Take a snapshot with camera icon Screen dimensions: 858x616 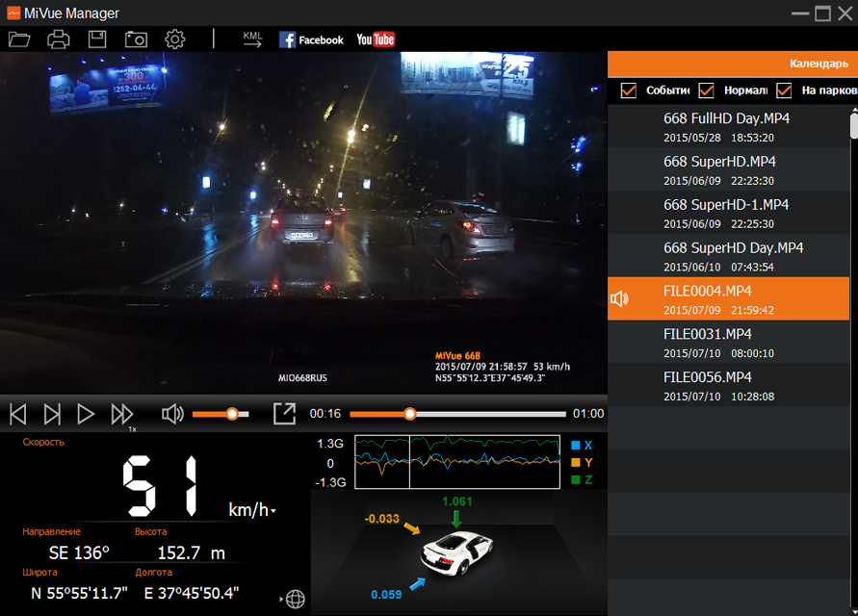click(136, 39)
